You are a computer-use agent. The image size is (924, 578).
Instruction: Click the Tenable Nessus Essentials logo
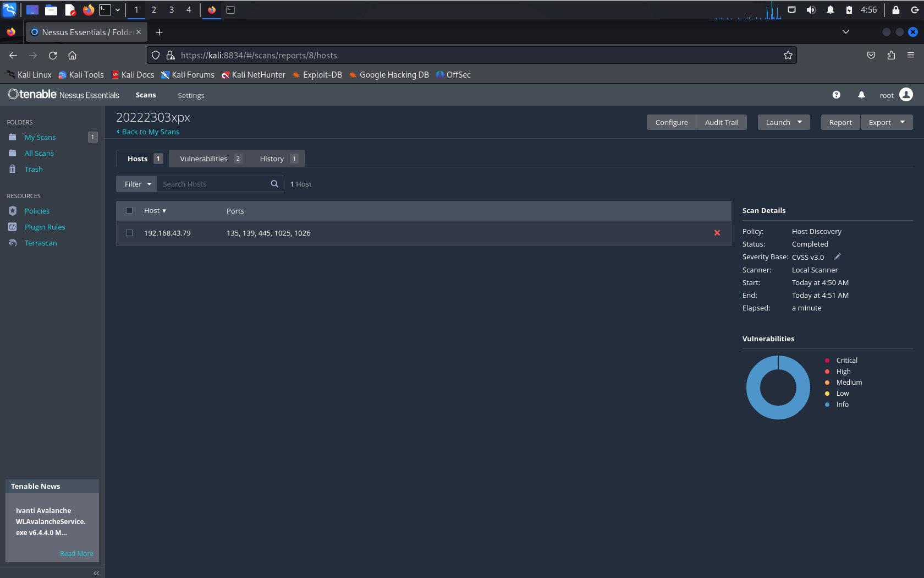click(x=63, y=95)
